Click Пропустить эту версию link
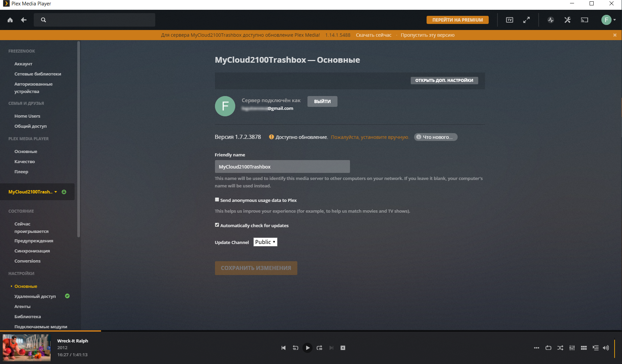This screenshot has height=364, width=622. click(x=428, y=35)
